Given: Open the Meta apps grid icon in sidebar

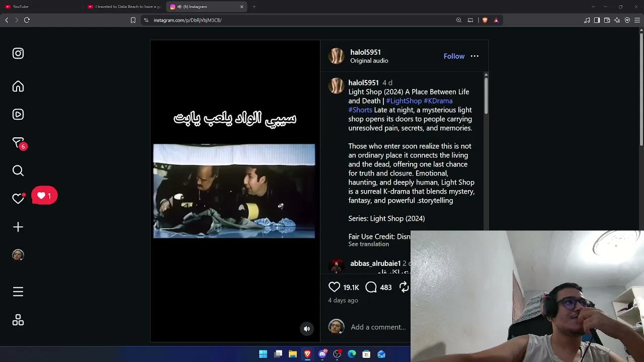Looking at the screenshot, I should click(18, 320).
